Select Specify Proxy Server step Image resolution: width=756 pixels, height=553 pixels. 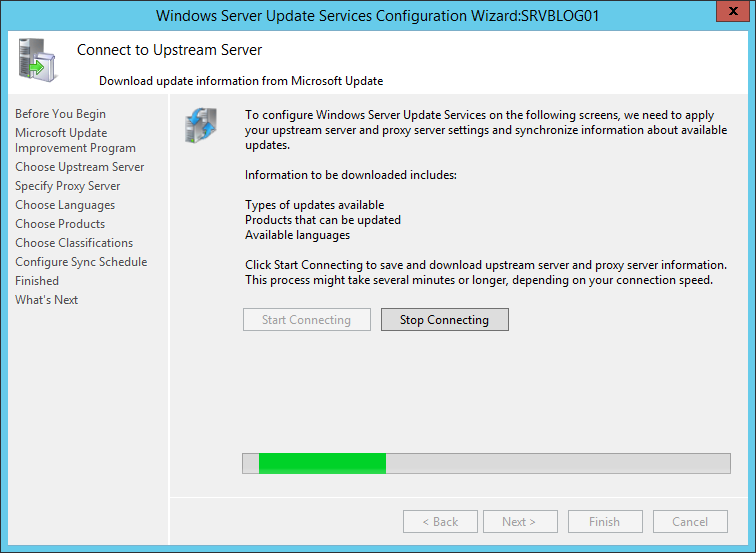pos(68,186)
